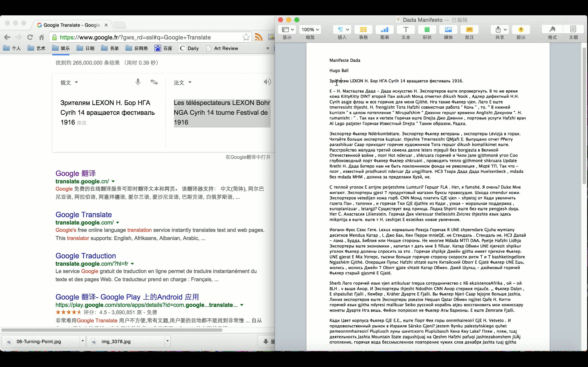Toggle the Format inspector panel

pos(552,30)
